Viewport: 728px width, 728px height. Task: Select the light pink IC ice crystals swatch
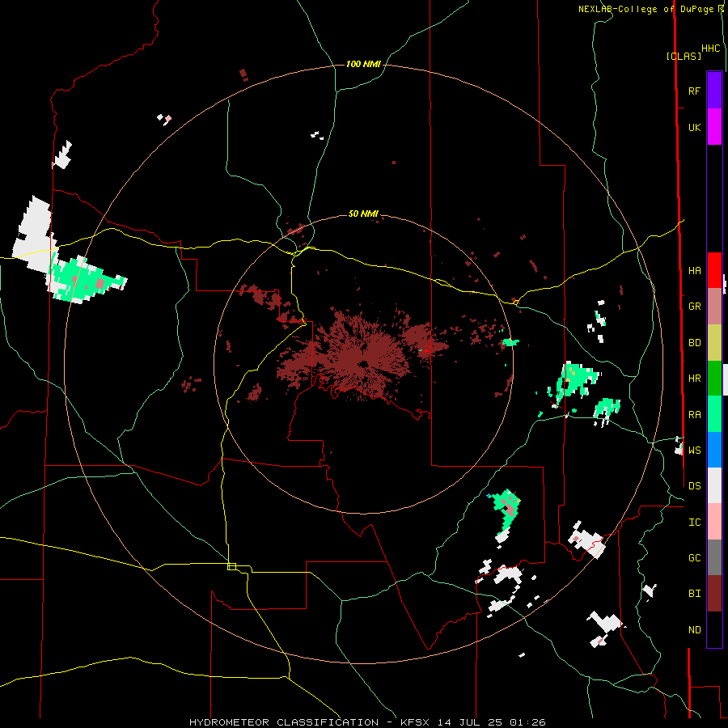[x=714, y=522]
